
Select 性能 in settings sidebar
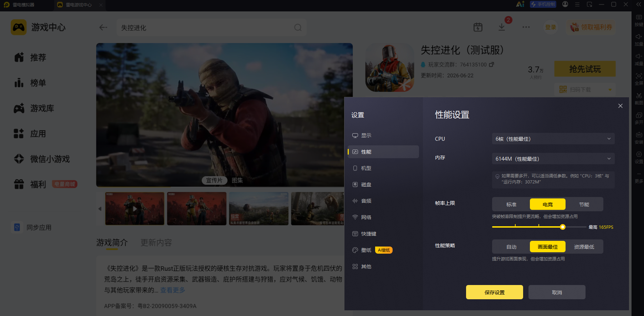383,152
